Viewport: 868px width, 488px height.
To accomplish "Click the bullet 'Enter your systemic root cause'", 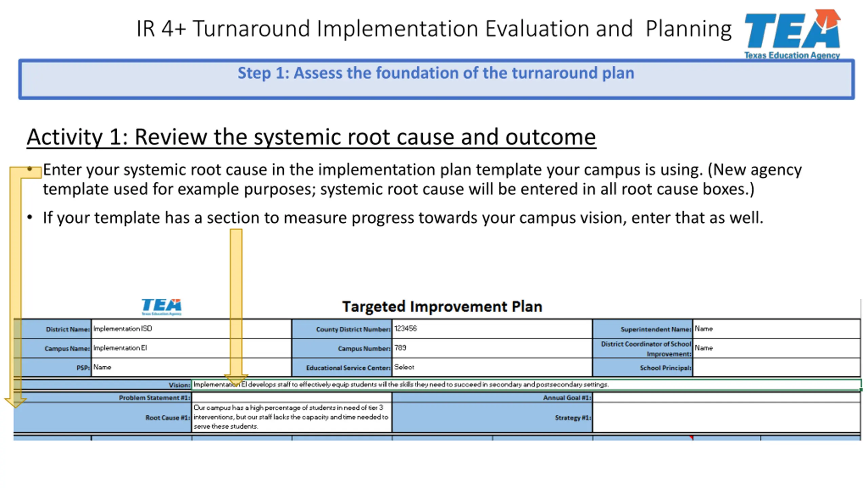I will tap(422, 179).
